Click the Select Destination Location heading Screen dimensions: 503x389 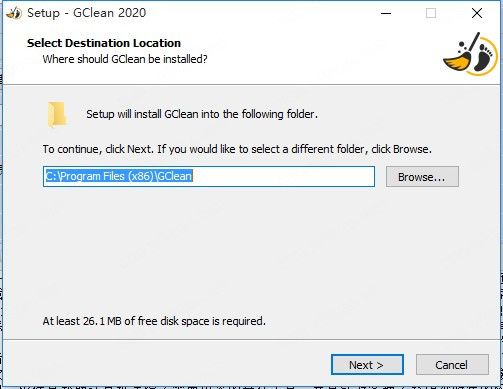pyautogui.click(x=104, y=43)
